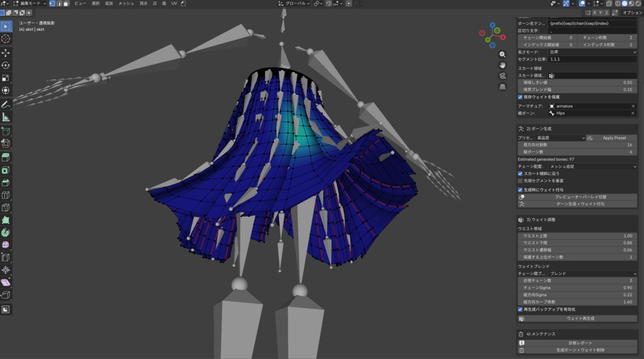Adjust the チェーンSigma slider
This screenshot has width=644, height=359.
[x=577, y=288]
